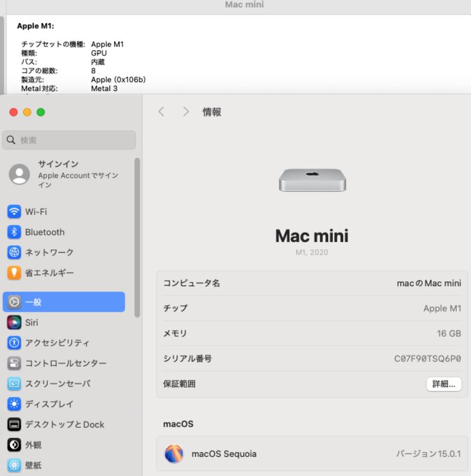Screen dimensions: 471x476
Task: Click 'Apple (0x106b)' in back window
Action: 118,80
